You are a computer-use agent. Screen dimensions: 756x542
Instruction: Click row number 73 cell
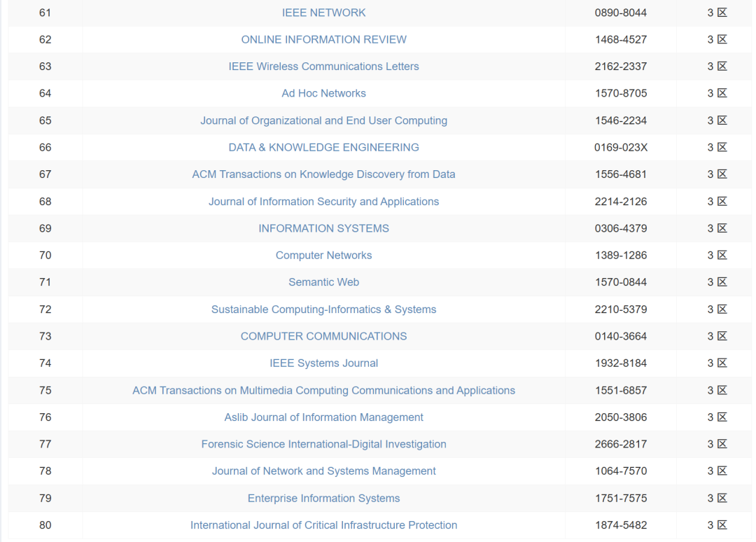coord(45,337)
